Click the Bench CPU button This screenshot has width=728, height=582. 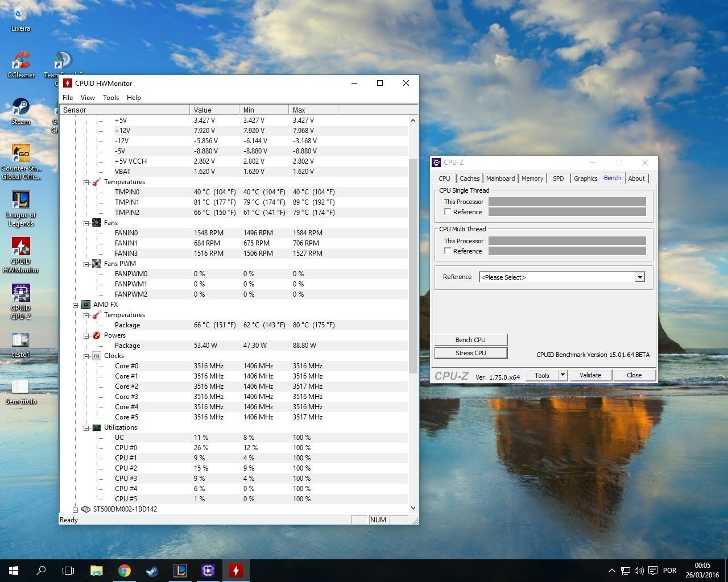click(470, 340)
